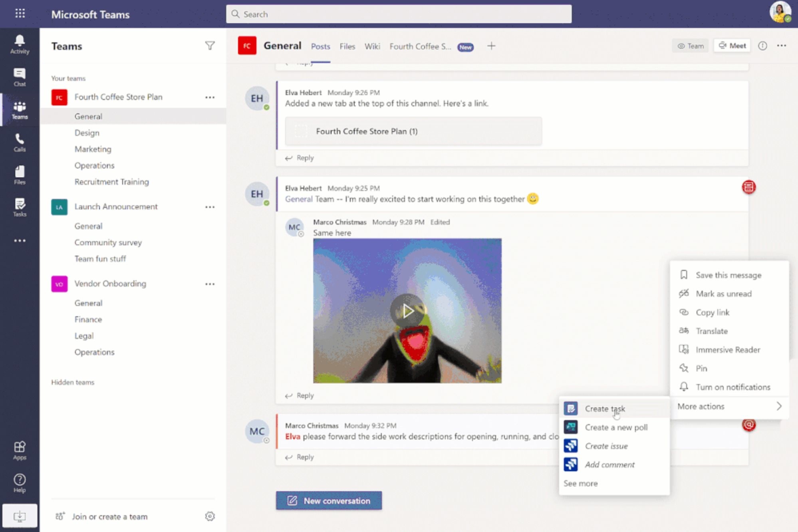Choose Save this message
798x532 pixels.
[729, 275]
